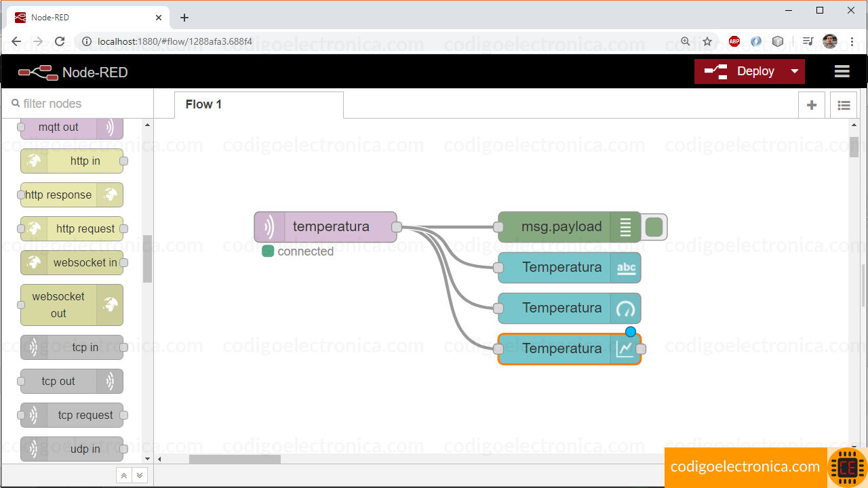This screenshot has height=488, width=868.
Task: Toggle the msg.payload debug node output button
Action: 654,227
